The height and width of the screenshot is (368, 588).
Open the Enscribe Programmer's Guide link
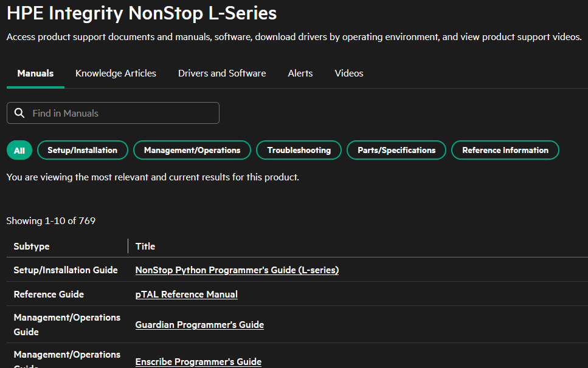coord(198,362)
